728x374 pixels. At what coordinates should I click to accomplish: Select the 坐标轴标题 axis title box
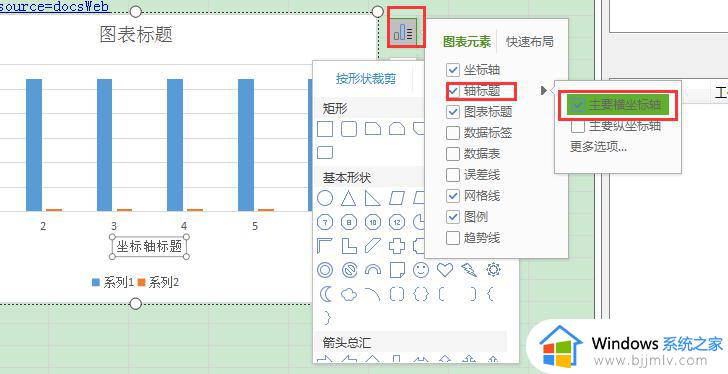click(149, 246)
